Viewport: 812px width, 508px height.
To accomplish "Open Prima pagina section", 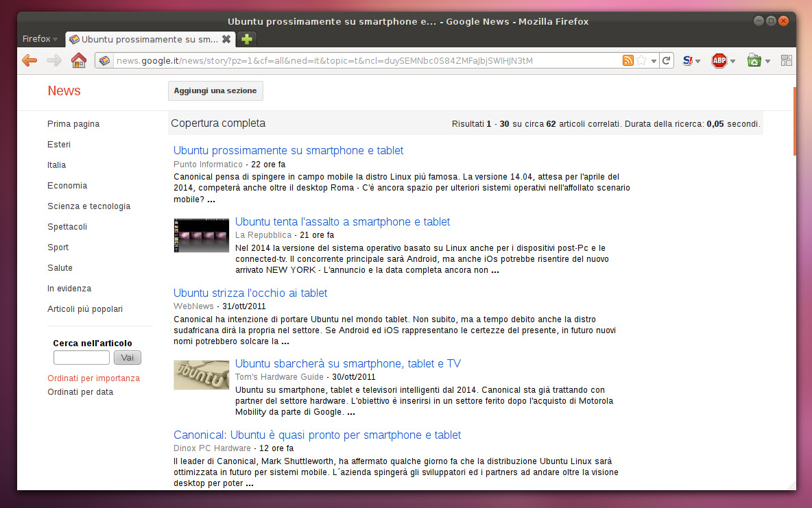I will click(x=73, y=124).
